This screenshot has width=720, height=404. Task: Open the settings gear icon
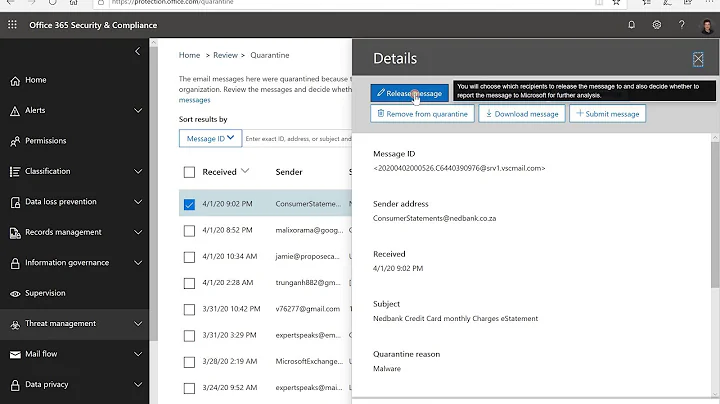657,25
